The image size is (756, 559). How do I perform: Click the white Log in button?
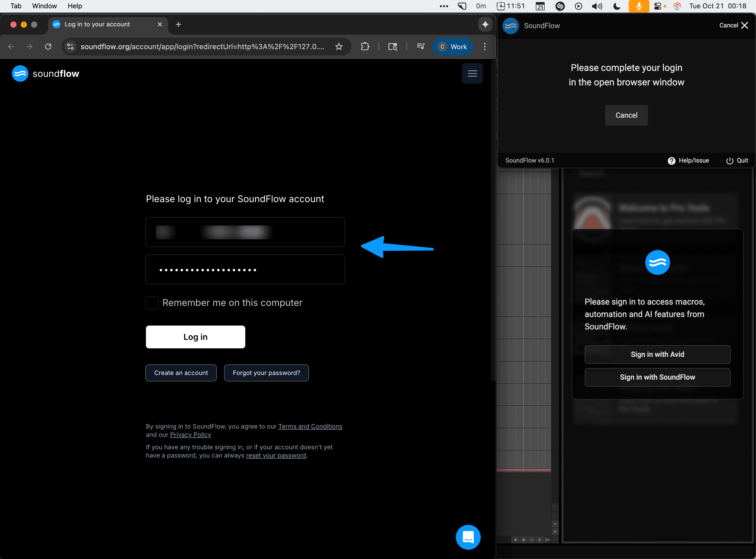coord(195,337)
